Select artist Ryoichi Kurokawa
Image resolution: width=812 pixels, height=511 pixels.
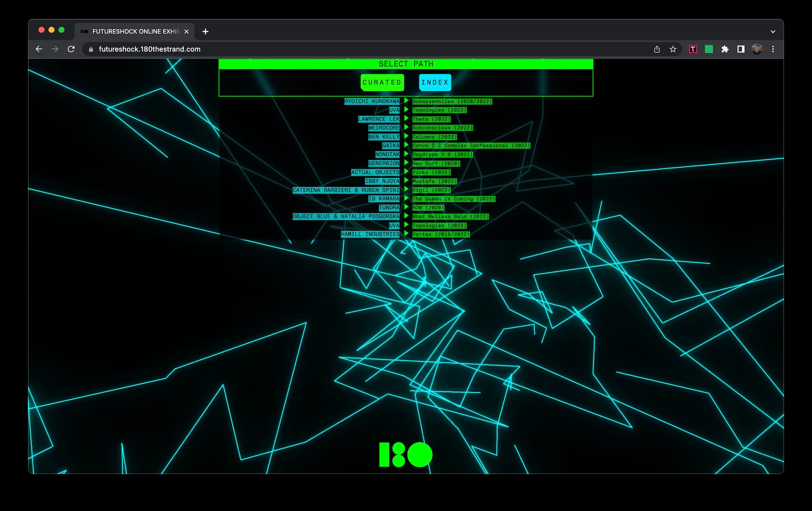[x=372, y=101]
